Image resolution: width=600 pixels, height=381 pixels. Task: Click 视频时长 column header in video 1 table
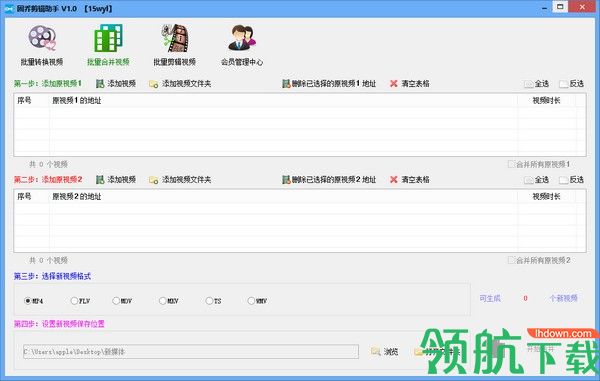point(546,101)
